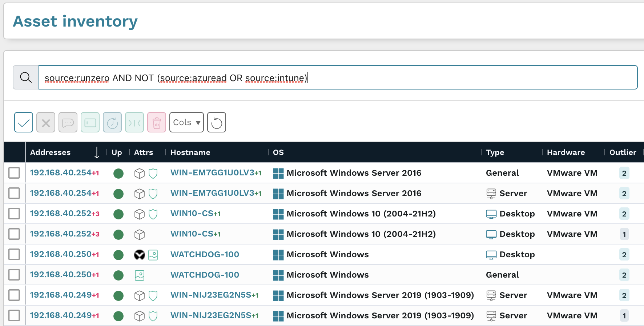The image size is (644, 326).
Task: Open the Cols dropdown
Action: click(x=186, y=123)
